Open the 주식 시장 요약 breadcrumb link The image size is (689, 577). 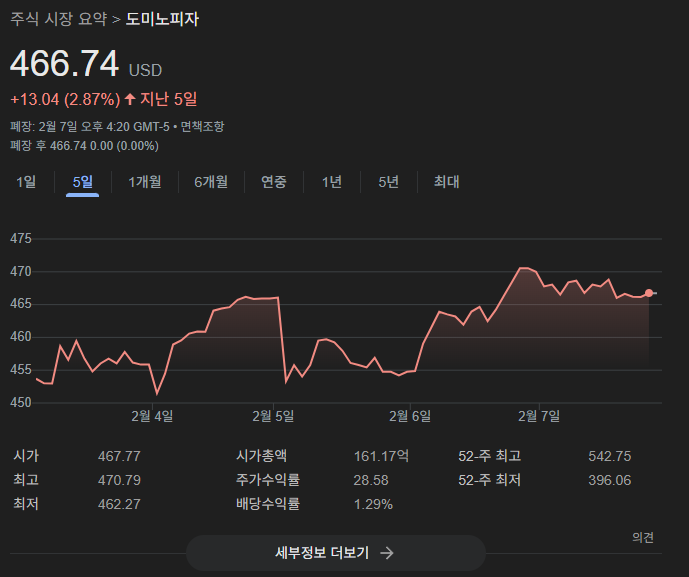58,19
